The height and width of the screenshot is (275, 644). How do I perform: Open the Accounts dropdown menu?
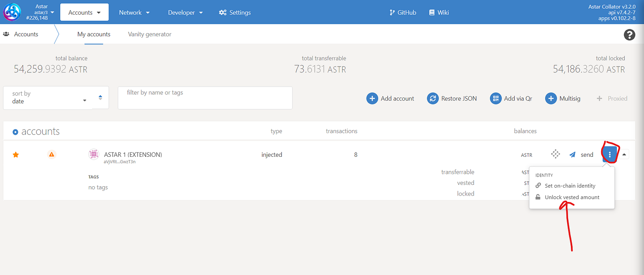point(85,12)
